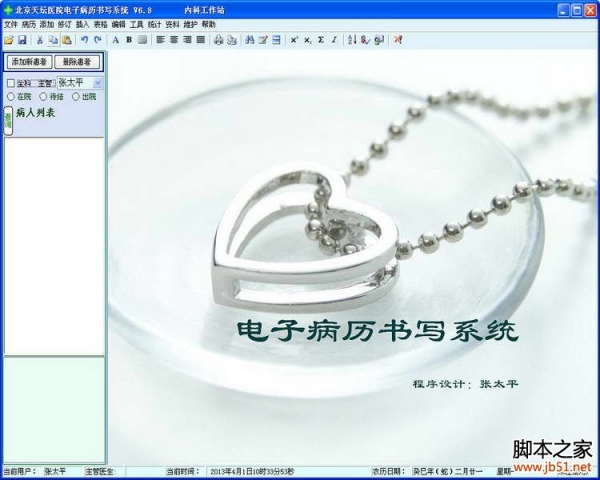The height and width of the screenshot is (480, 600).
Task: Maximize the application window
Action: pos(577,10)
